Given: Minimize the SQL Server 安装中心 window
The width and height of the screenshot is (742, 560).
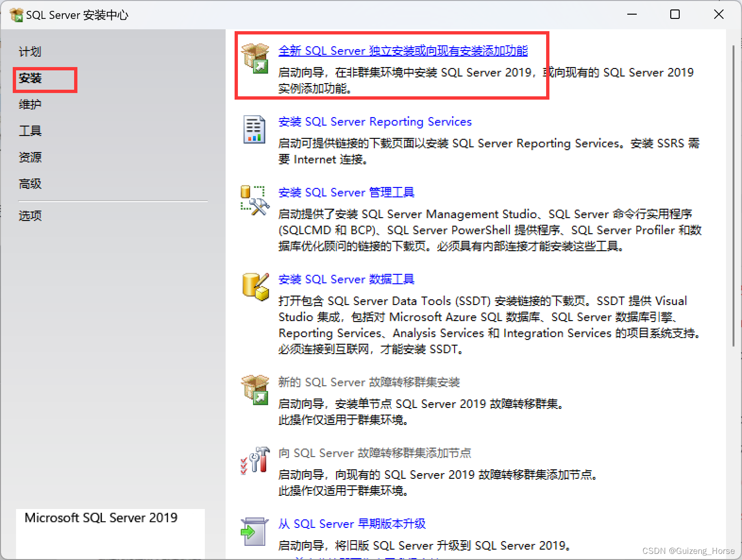Looking at the screenshot, I should pos(632,15).
